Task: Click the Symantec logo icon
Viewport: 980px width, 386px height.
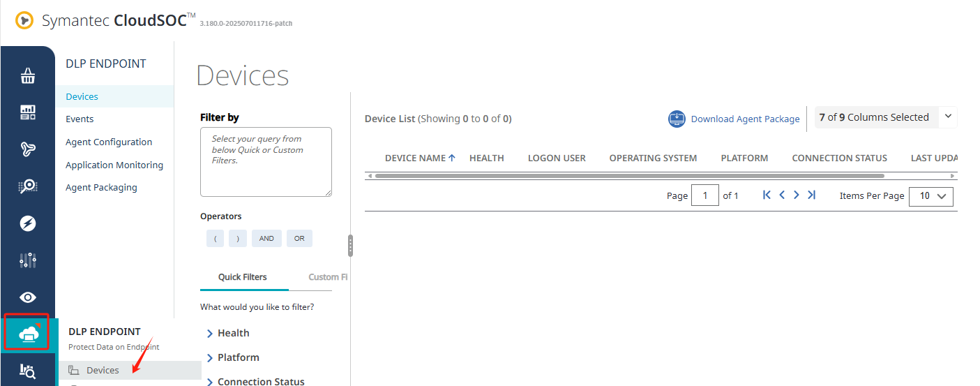Action: pos(24,20)
